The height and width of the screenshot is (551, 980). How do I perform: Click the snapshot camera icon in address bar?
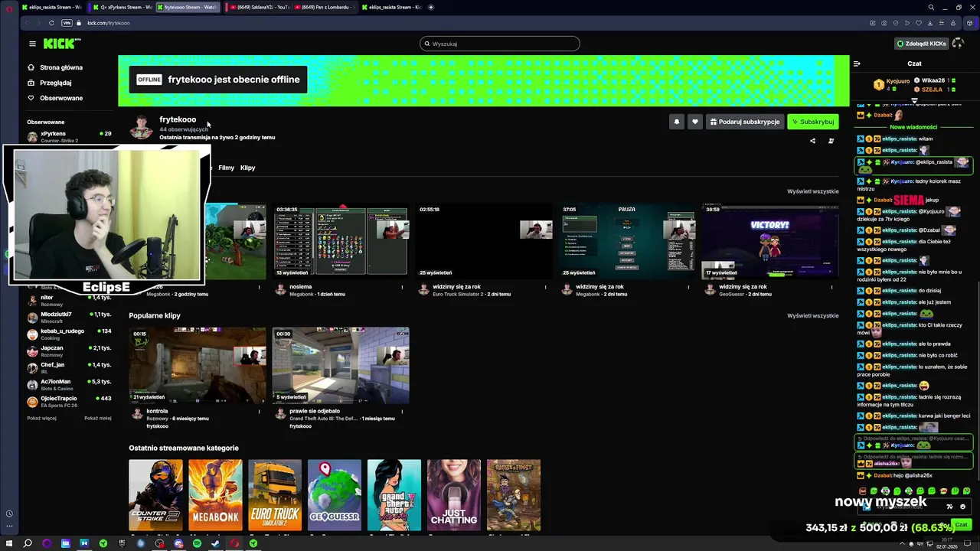(x=884, y=23)
